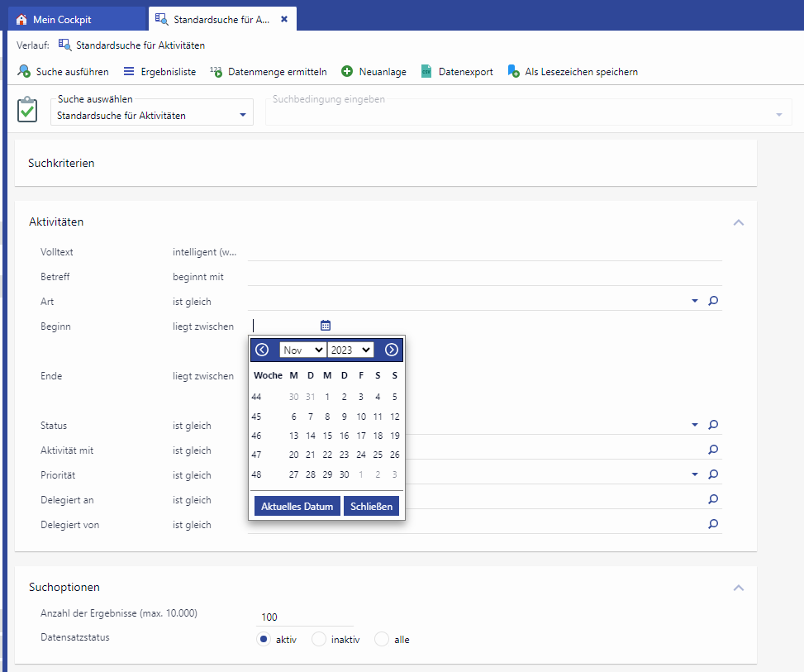Click the Aktuelles Datum button
804x672 pixels.
point(297,506)
